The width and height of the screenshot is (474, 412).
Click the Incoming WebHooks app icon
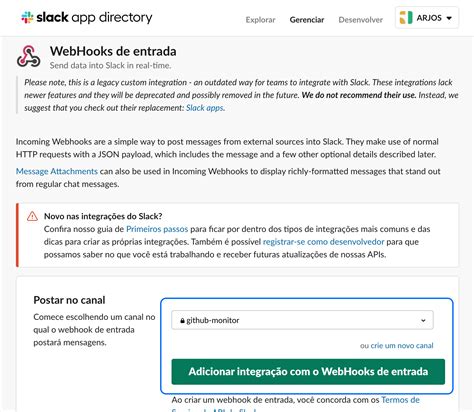pos(29,56)
